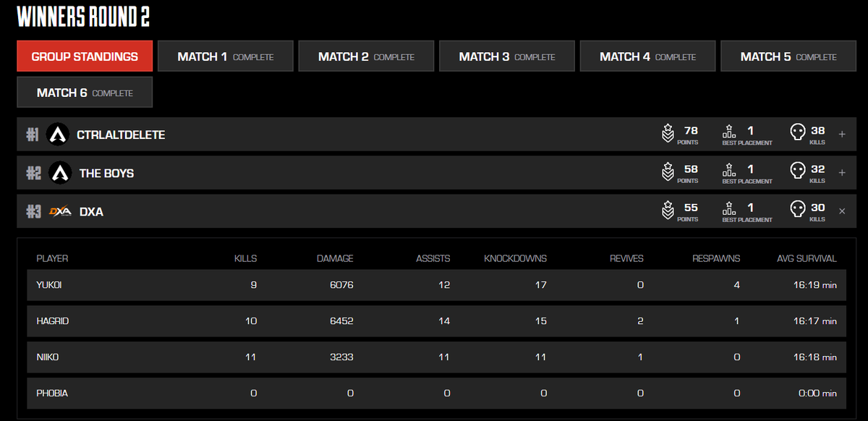Click the #3 rank label

tap(34, 211)
